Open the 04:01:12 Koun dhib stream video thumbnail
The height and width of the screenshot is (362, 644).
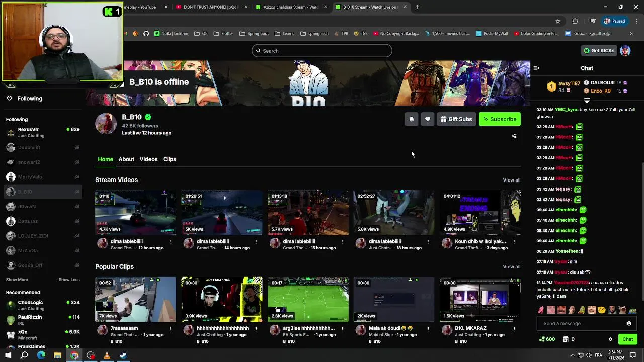pyautogui.click(x=480, y=213)
